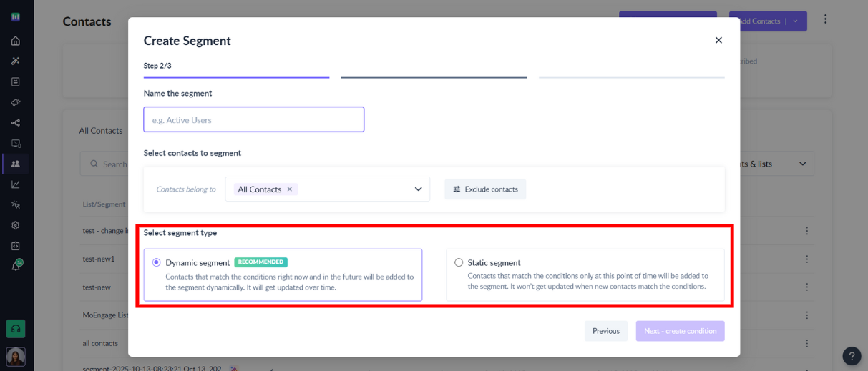
Task: Open three-dot menu for all contacts row
Action: tap(807, 343)
